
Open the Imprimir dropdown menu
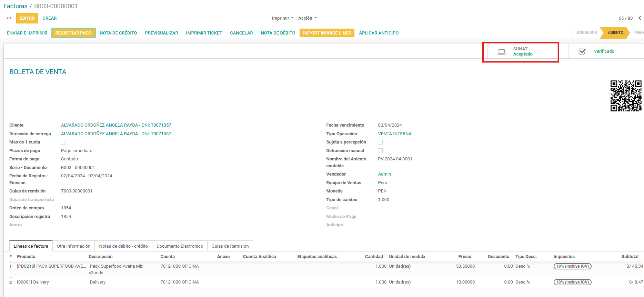point(282,18)
